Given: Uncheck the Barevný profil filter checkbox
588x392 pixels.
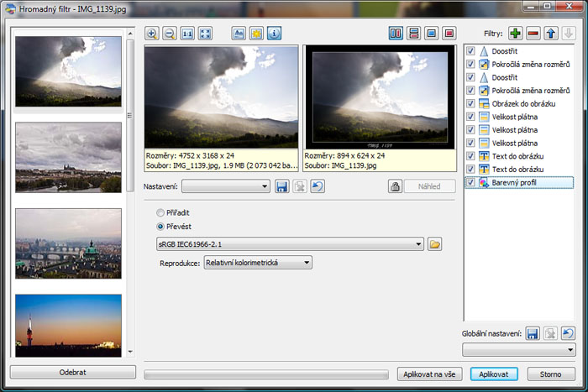Looking at the screenshot, I should tap(471, 182).
